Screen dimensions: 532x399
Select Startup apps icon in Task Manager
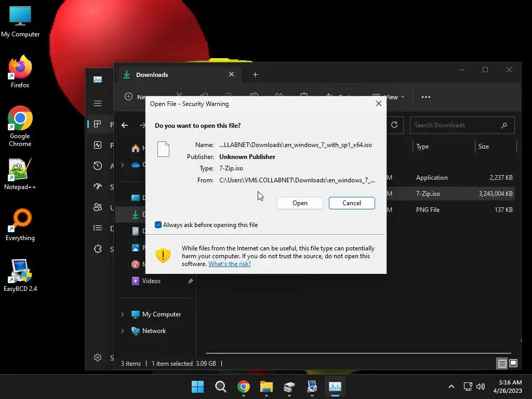[98, 187]
